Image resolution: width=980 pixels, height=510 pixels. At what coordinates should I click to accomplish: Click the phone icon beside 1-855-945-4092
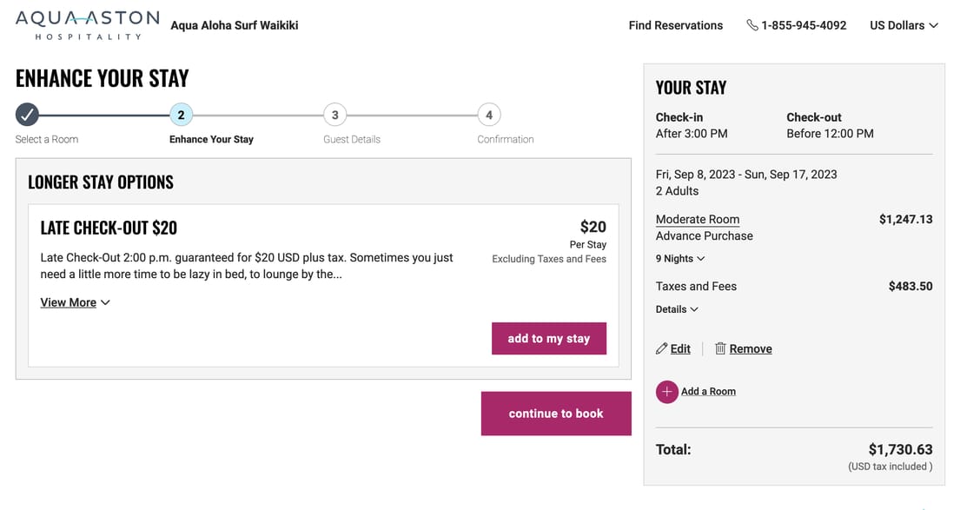pyautogui.click(x=752, y=25)
